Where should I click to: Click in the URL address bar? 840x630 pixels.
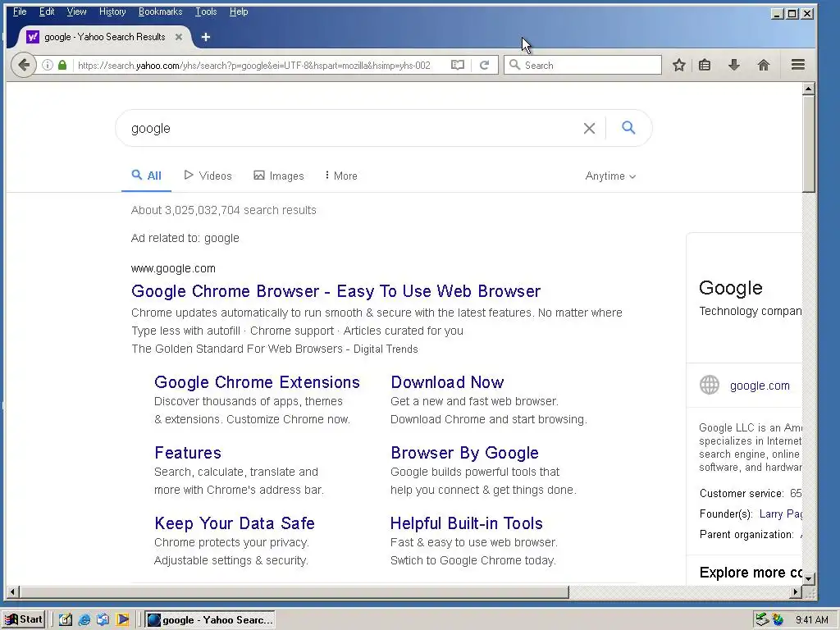[254, 66]
